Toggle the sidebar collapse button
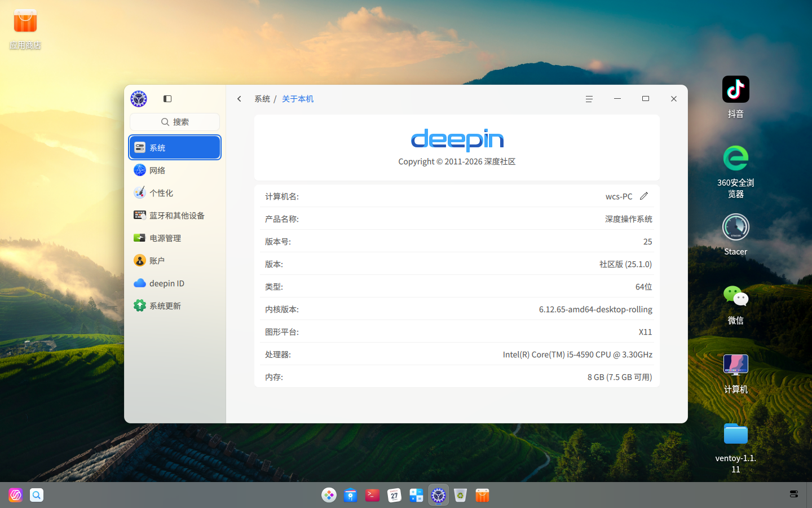The width and height of the screenshot is (812, 508). (167, 98)
